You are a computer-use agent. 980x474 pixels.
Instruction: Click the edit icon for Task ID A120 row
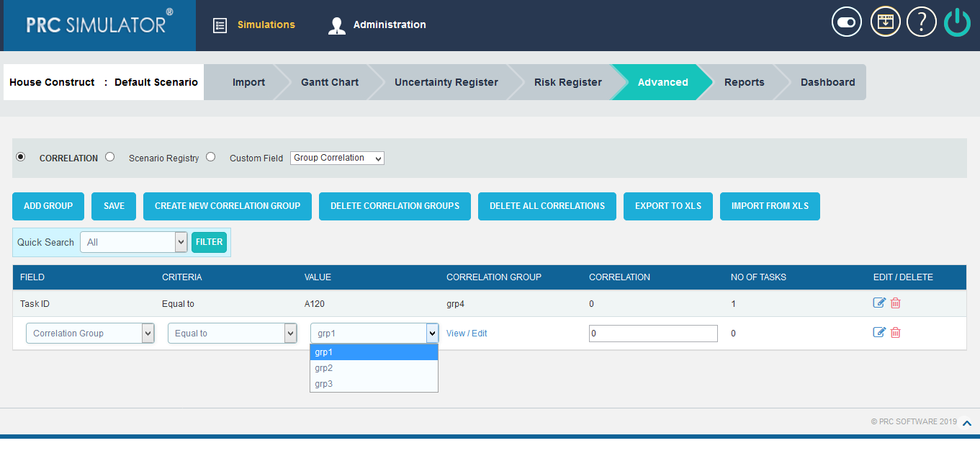pos(879,303)
